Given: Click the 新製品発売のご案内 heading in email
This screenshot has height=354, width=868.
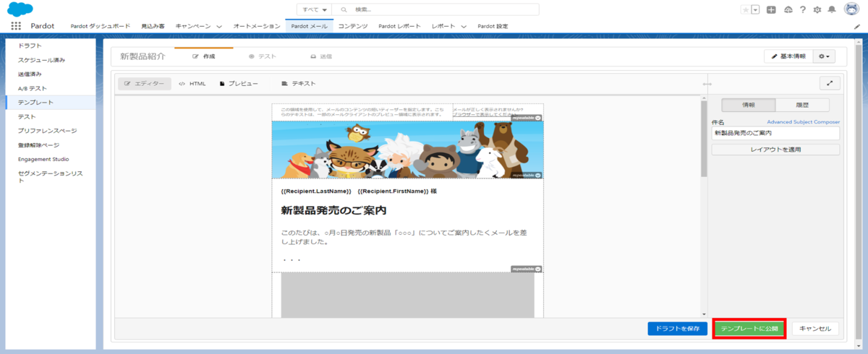Looking at the screenshot, I should (x=333, y=211).
